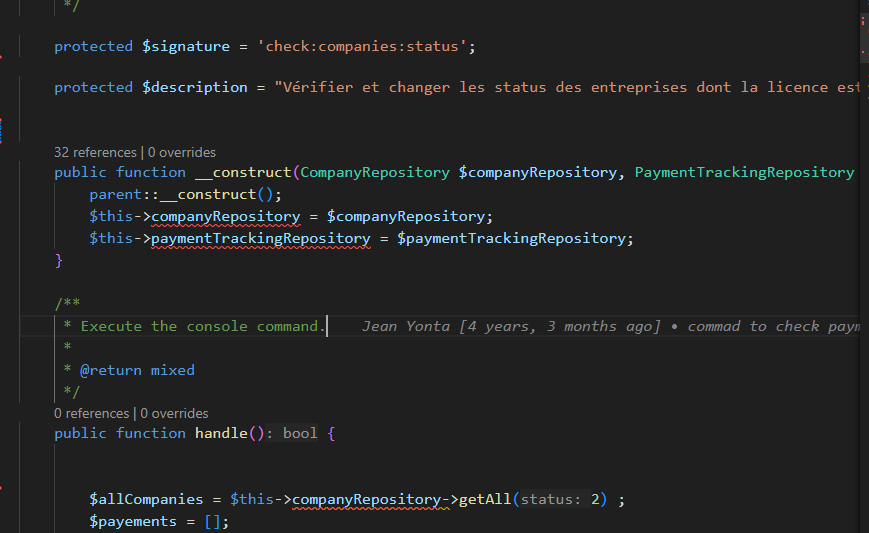Click the CompanyRepository type hint
The image size is (869, 533).
tap(375, 173)
